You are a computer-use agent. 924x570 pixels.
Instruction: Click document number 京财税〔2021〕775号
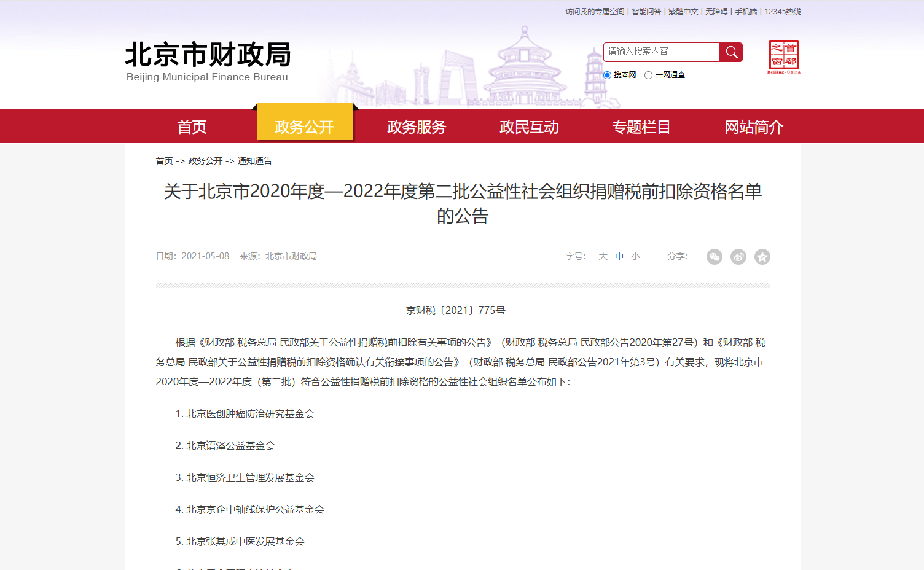(x=456, y=311)
